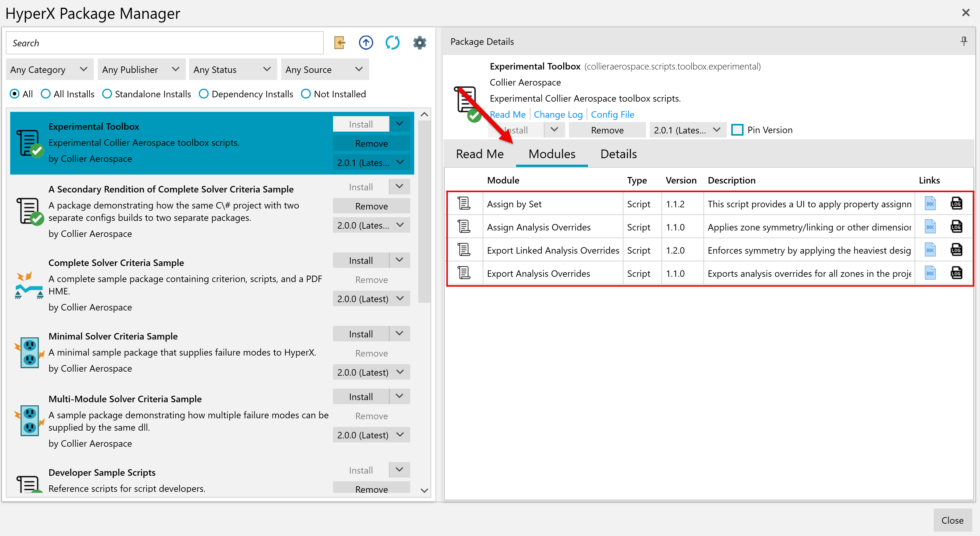Open DOC link for Export Linked Analysis Overrides
Screen dimensions: 980x536
pos(930,250)
